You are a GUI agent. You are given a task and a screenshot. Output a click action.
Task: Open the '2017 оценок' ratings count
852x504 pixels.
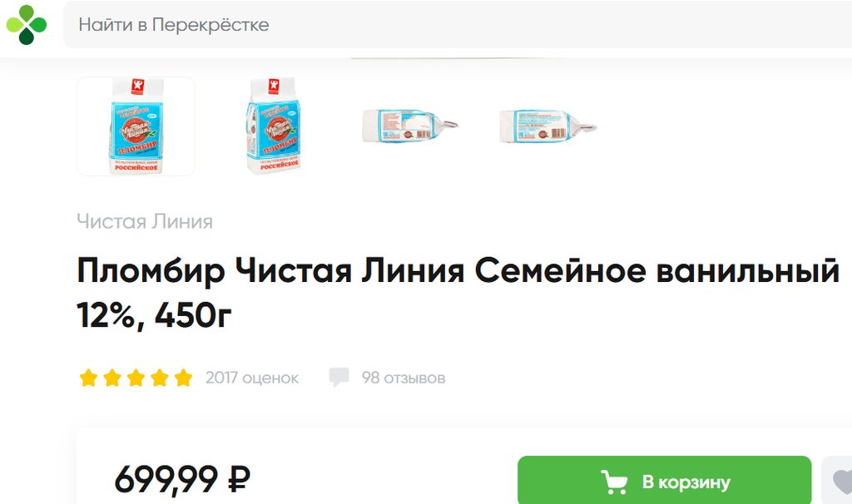252,378
